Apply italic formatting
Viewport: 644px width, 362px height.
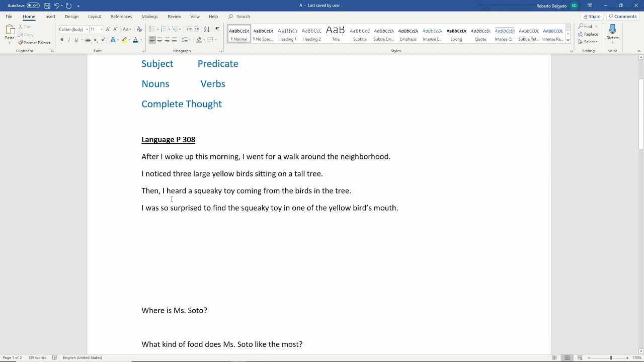pyautogui.click(x=69, y=40)
